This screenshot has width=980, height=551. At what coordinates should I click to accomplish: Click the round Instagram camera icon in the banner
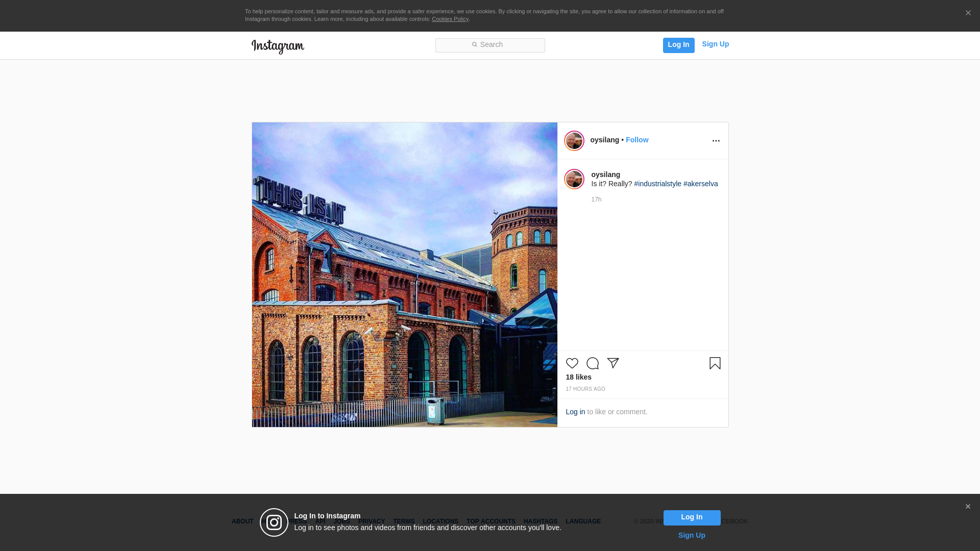click(x=274, y=522)
